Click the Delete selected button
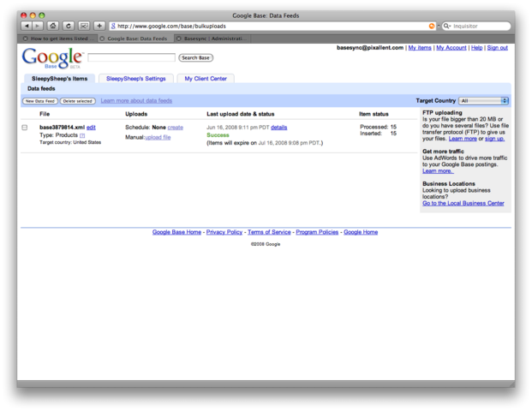This screenshot has width=532, height=411. click(78, 101)
